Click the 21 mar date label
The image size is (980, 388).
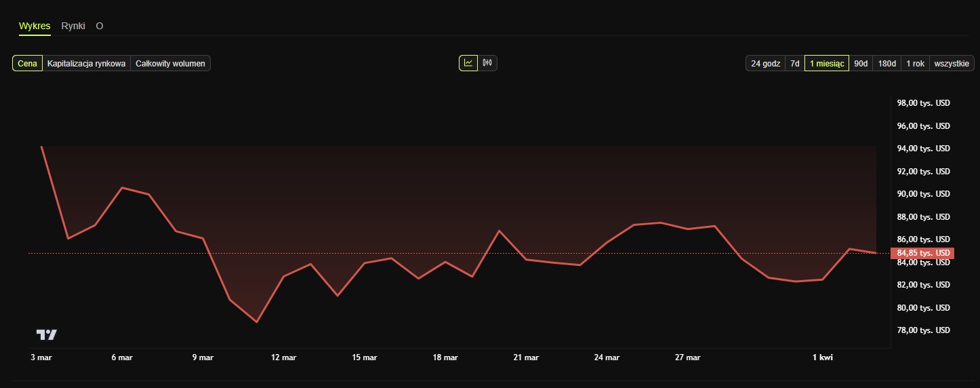[526, 357]
